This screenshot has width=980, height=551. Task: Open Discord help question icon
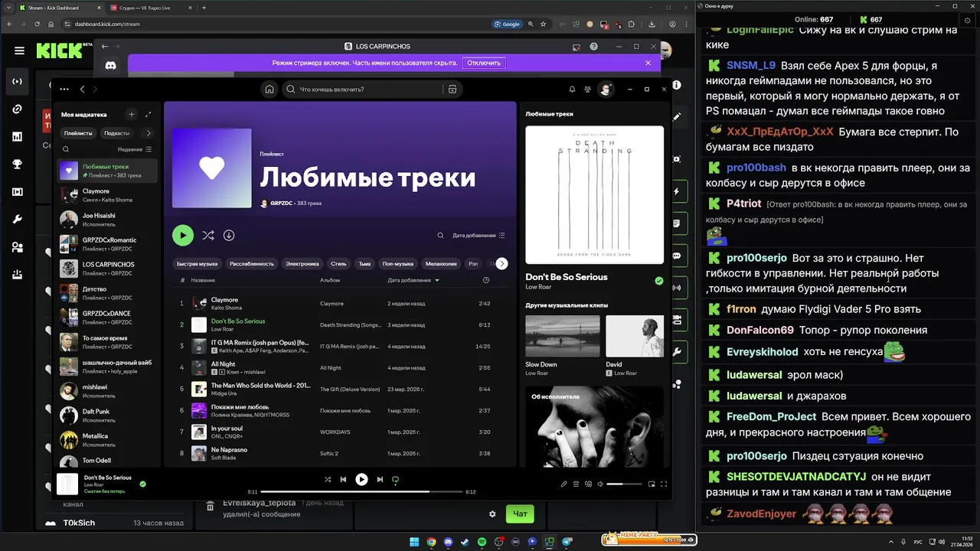tap(593, 47)
